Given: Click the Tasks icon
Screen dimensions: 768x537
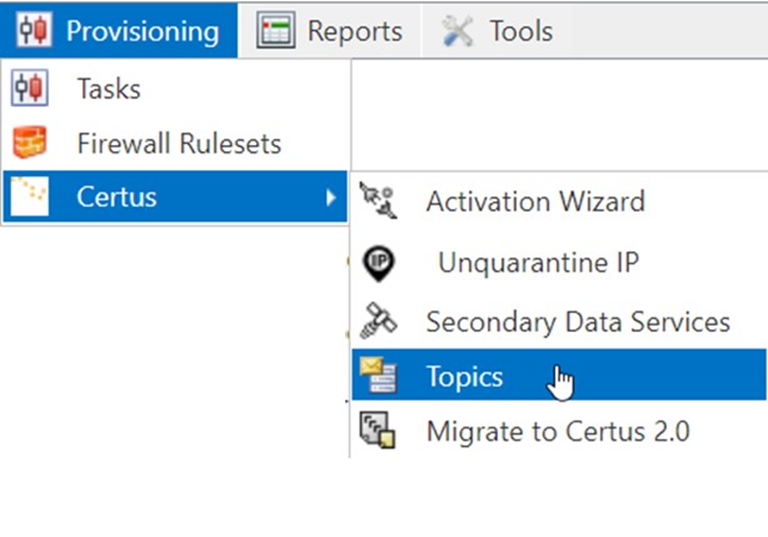Looking at the screenshot, I should point(29,89).
